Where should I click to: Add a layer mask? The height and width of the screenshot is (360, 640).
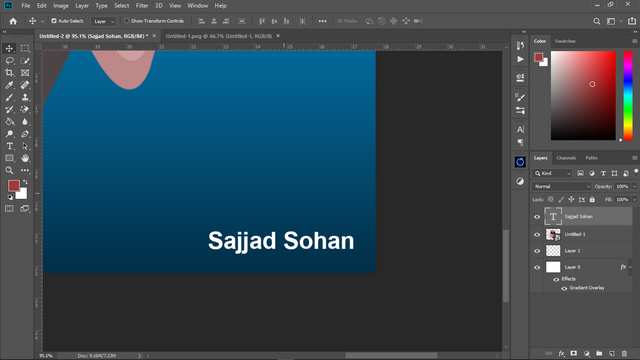[x=573, y=353]
